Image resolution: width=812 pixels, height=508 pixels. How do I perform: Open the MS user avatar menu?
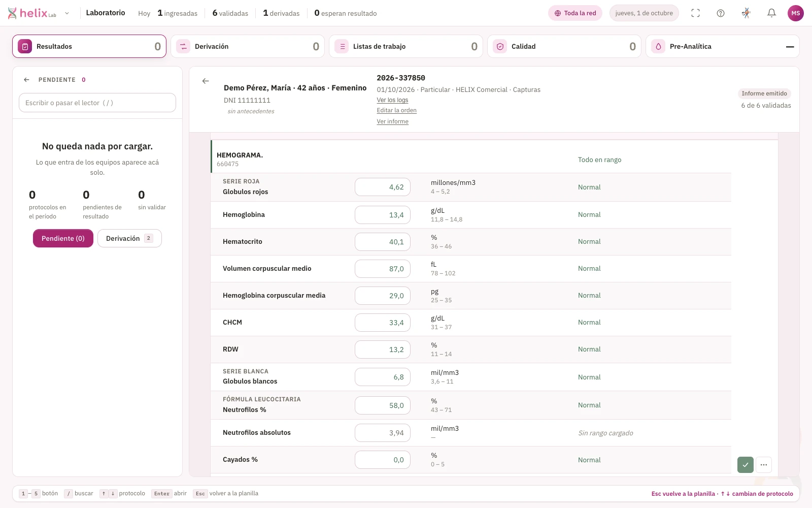796,13
